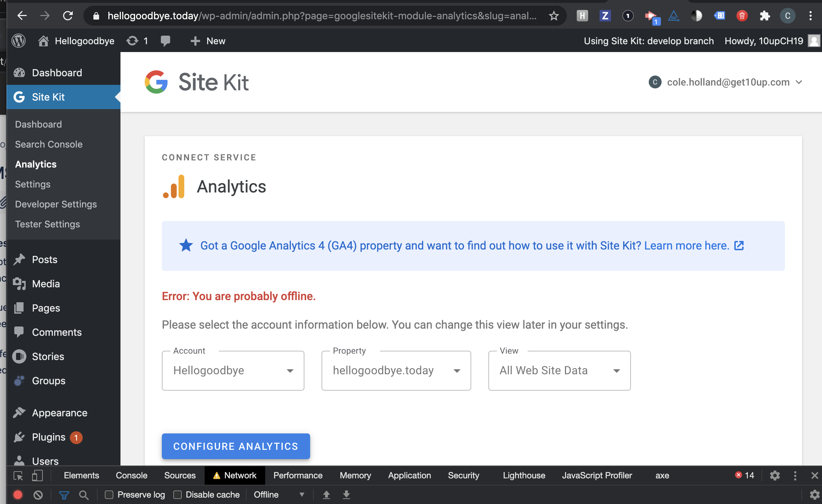The width and height of the screenshot is (822, 504).
Task: Switch to the Performance DevTools tab
Action: pyautogui.click(x=298, y=475)
